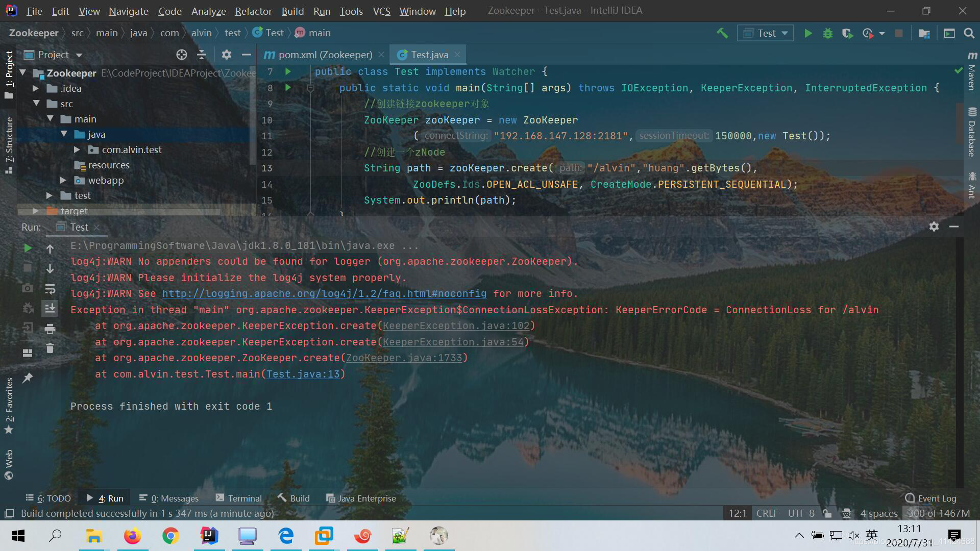
Task: Open the Analyze menu
Action: [x=208, y=11]
